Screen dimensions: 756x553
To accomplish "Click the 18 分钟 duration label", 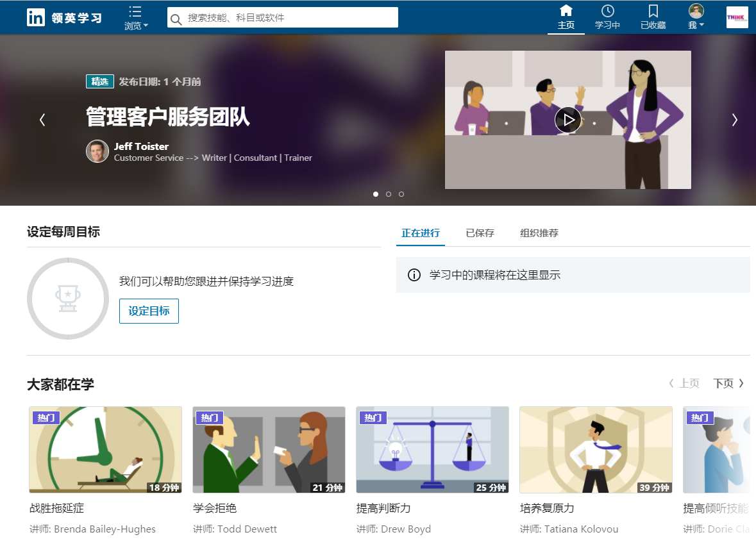I will pyautogui.click(x=164, y=488).
